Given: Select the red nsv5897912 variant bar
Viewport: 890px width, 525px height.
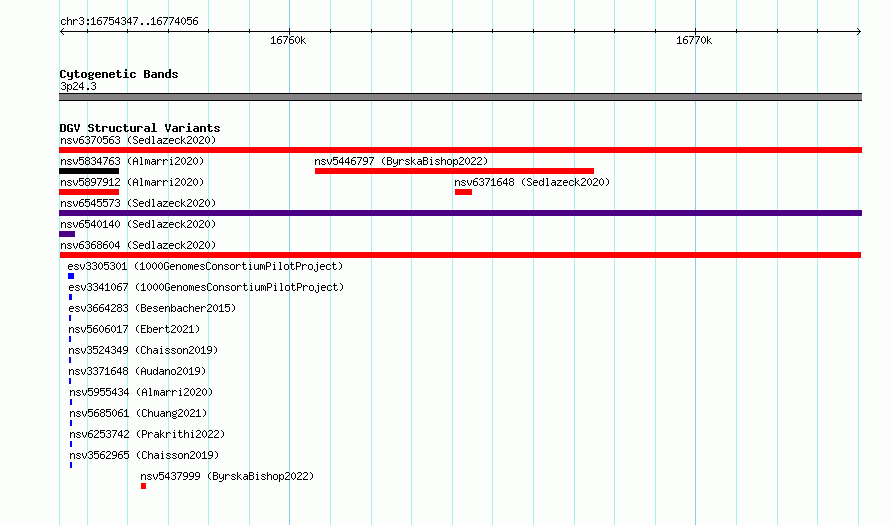Looking at the screenshot, I should pyautogui.click(x=89, y=192).
